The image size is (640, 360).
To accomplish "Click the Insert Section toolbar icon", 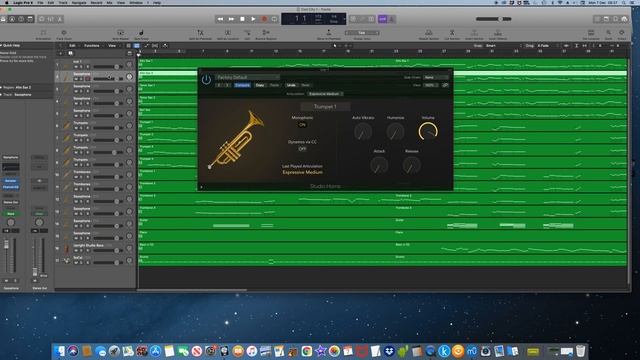I will (474, 34).
